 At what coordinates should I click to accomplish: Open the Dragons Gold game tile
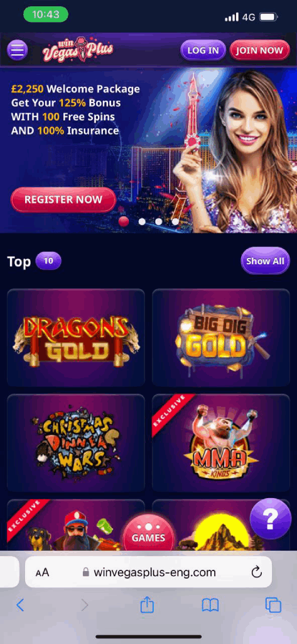(76, 338)
